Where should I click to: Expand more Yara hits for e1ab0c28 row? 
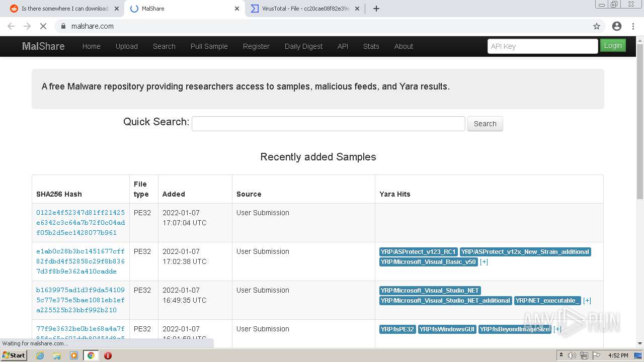click(x=484, y=262)
